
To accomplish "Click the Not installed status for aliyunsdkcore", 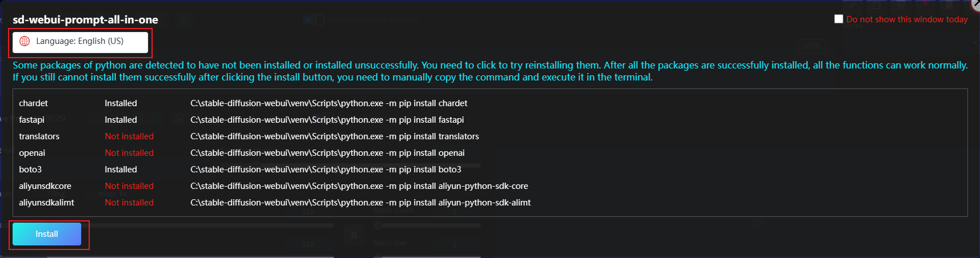I will coord(129,186).
